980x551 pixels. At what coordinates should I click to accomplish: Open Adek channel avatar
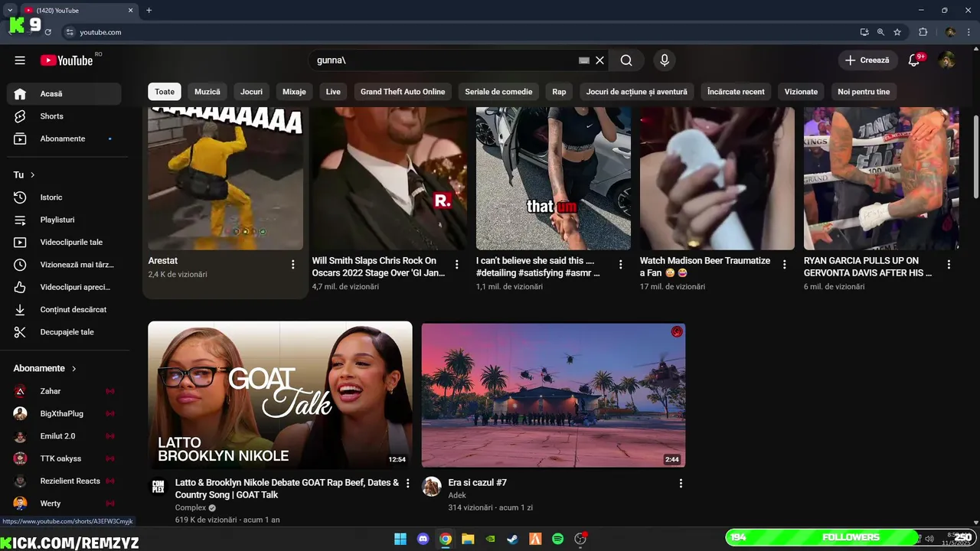pyautogui.click(x=432, y=487)
